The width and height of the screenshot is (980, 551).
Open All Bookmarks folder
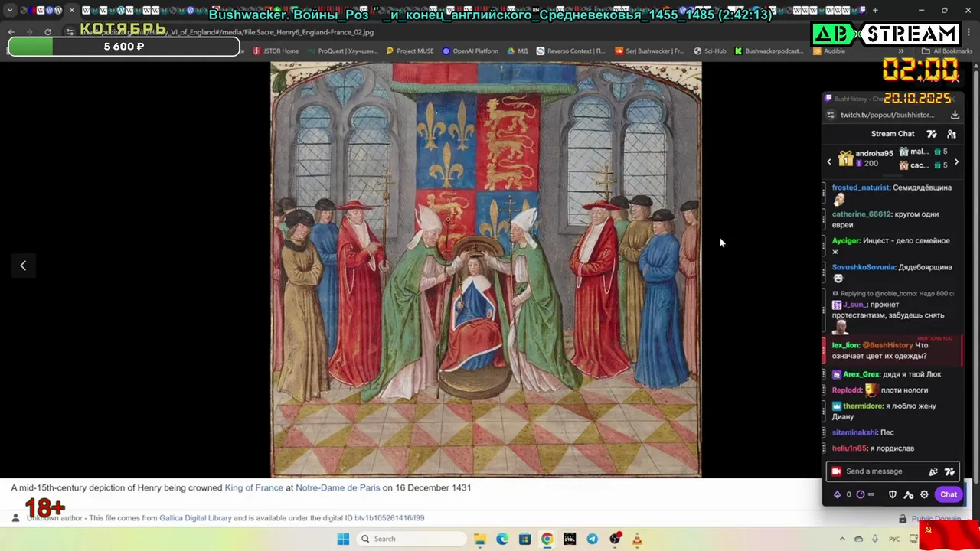pos(947,51)
